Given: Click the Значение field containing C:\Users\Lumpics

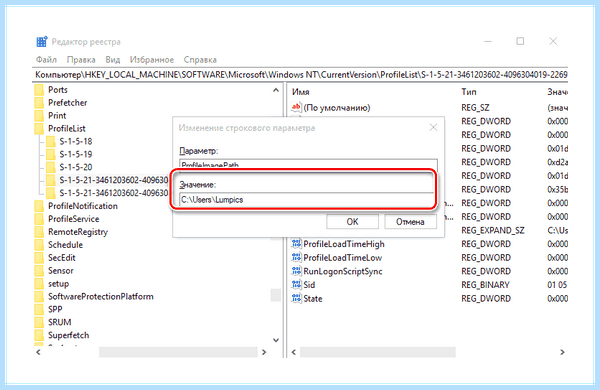Looking at the screenshot, I should [x=307, y=200].
